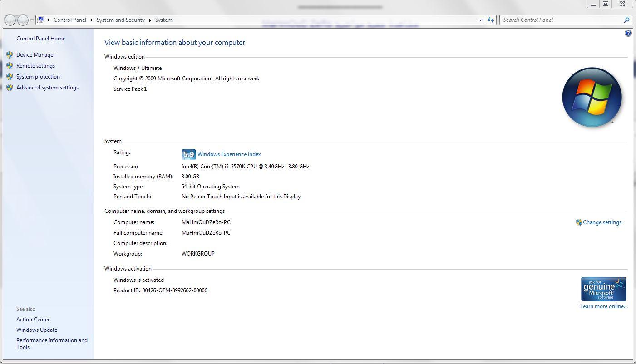Refresh the System page
Screen dimensions: 636x364
tap(490, 20)
